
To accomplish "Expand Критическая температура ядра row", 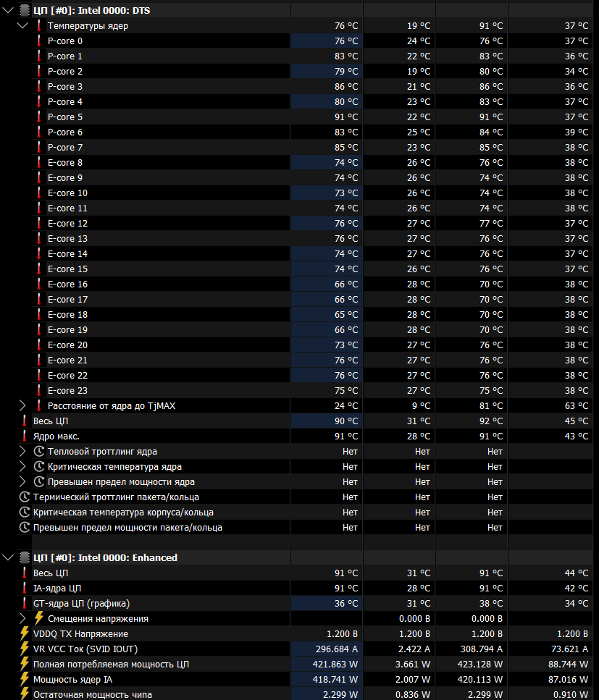I will 22,466.
